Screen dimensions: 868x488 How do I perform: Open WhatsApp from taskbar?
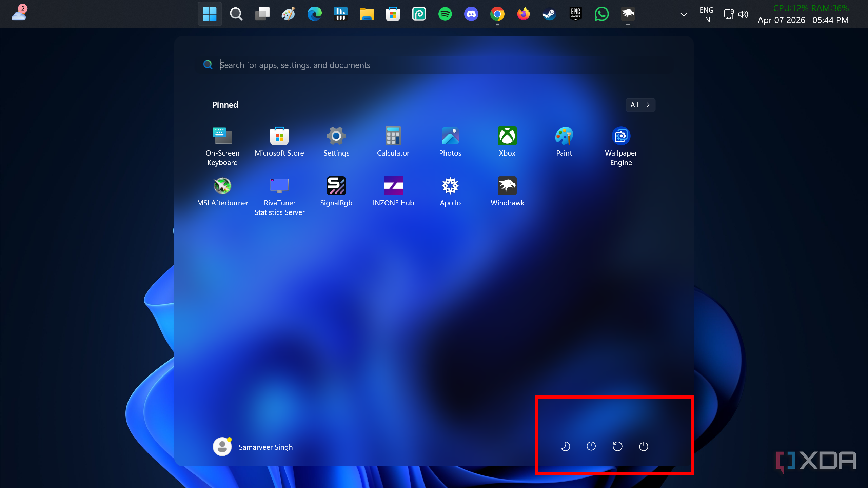tap(601, 14)
